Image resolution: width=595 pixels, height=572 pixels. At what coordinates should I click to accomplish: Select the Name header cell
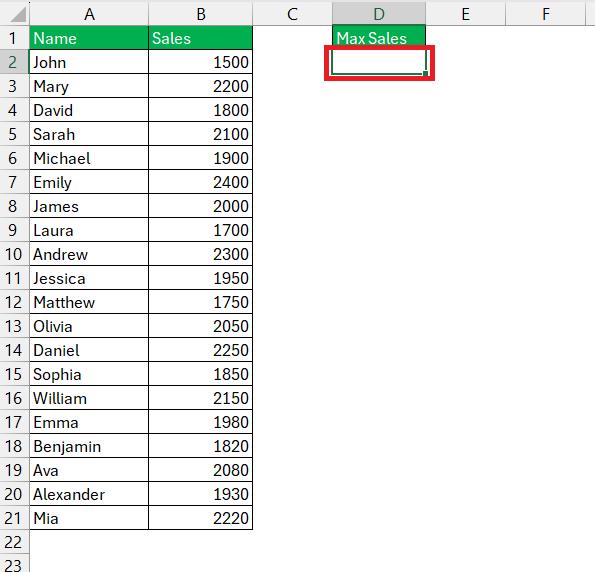(x=89, y=38)
